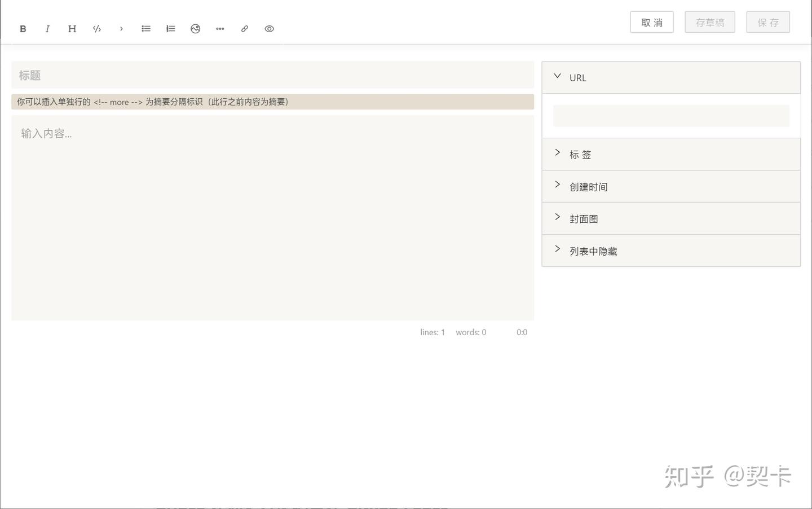
Task: Click the 存草稿 save draft button
Action: click(x=710, y=22)
